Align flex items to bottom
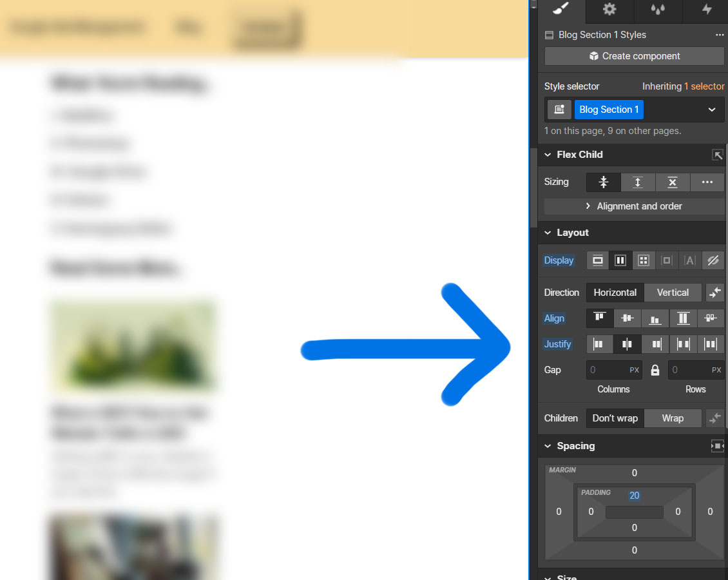The height and width of the screenshot is (580, 728). tap(655, 318)
